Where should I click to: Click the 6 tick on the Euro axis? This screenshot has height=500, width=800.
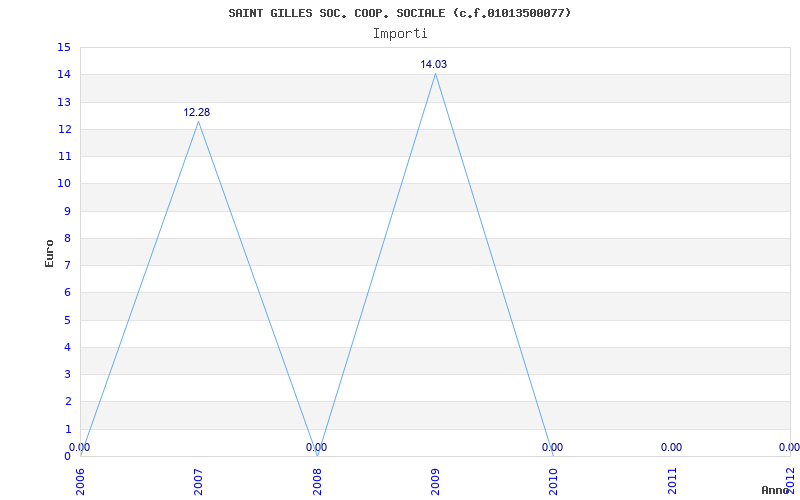coord(67,293)
